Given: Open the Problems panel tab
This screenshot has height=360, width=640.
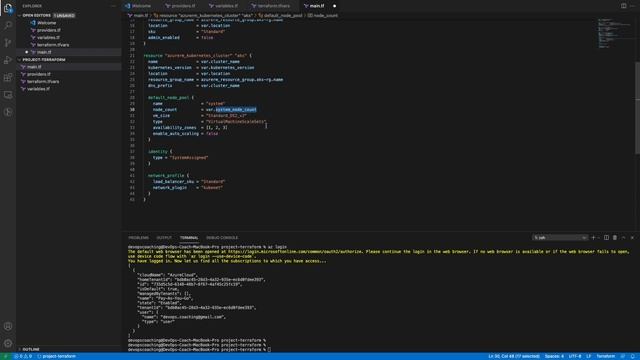Looking at the screenshot, I should point(138,238).
